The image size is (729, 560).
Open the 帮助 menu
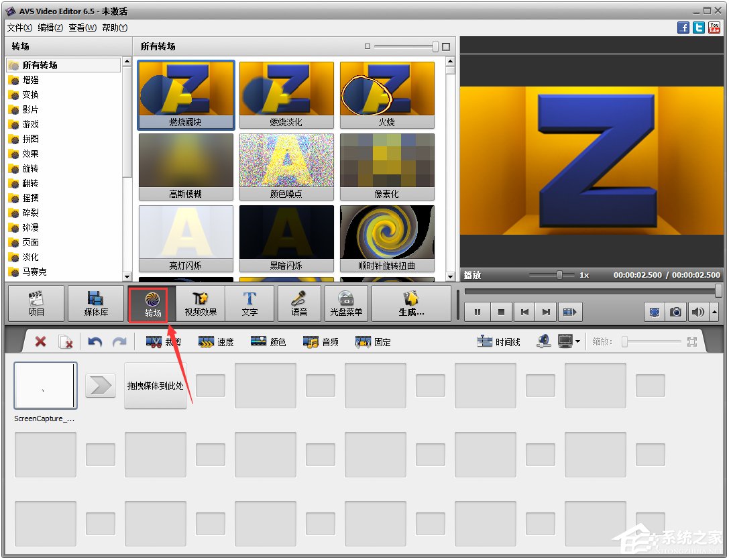(115, 27)
